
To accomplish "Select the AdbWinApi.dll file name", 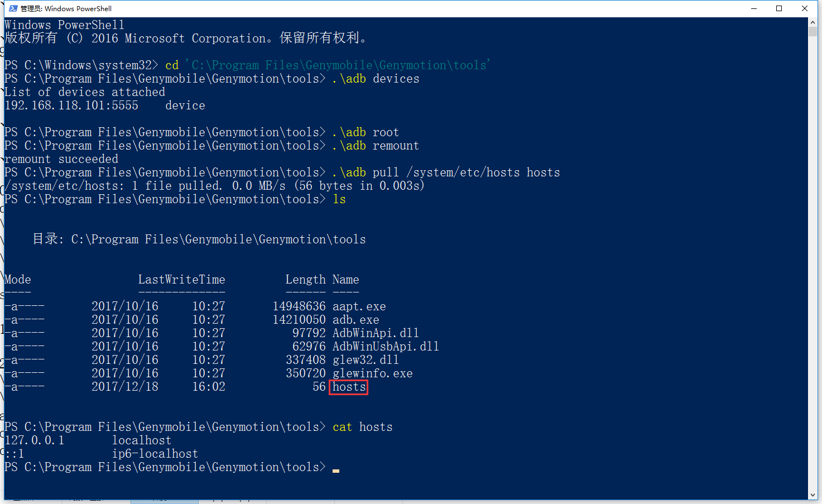I will 376,333.
